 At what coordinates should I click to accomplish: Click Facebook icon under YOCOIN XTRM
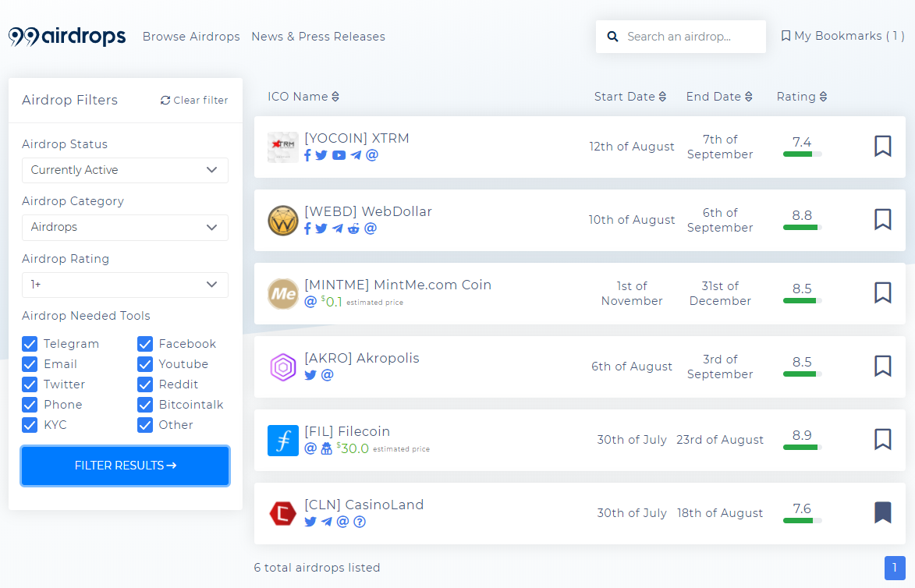(x=307, y=155)
